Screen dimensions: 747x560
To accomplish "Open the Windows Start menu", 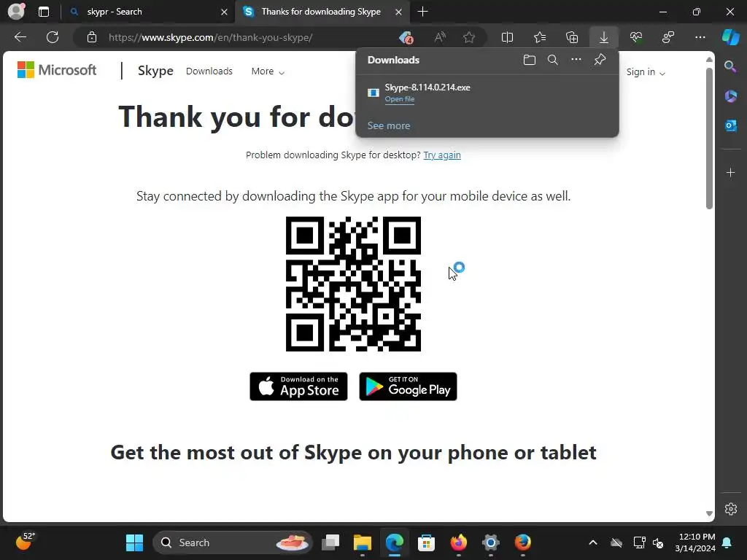I will coord(134,542).
